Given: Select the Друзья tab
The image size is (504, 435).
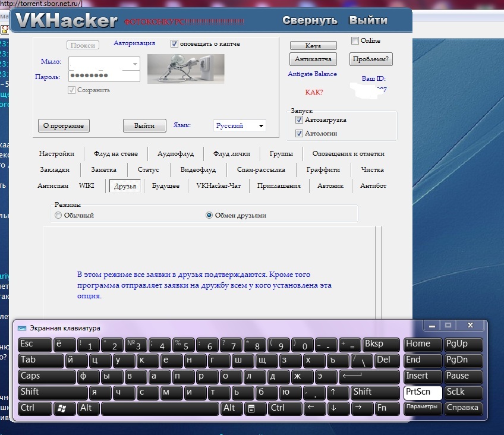Looking at the screenshot, I should click(x=125, y=186).
